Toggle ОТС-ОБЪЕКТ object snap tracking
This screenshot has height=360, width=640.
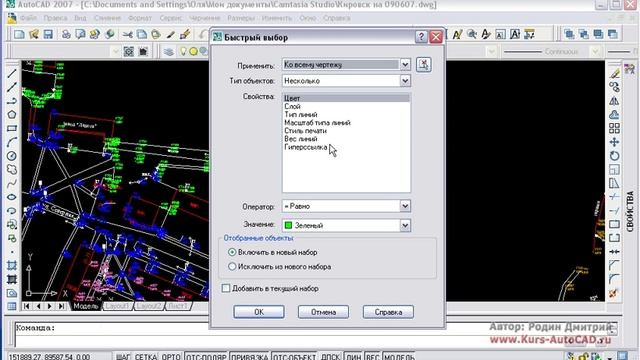(294, 357)
